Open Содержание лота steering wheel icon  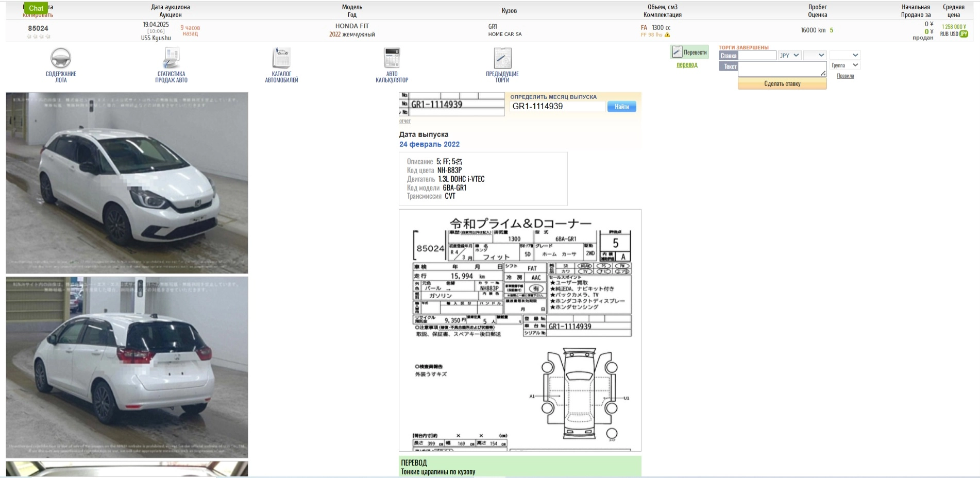(61, 58)
